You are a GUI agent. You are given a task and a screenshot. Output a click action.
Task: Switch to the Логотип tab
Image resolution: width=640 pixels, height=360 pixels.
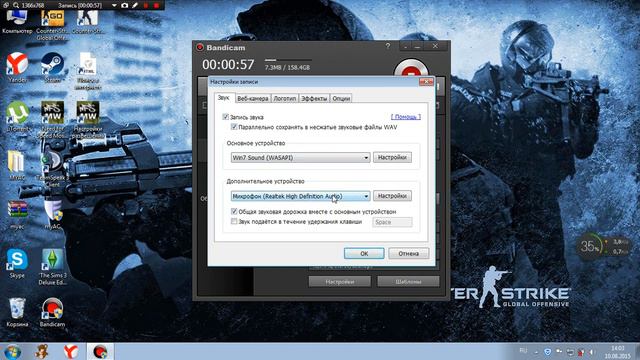click(284, 98)
